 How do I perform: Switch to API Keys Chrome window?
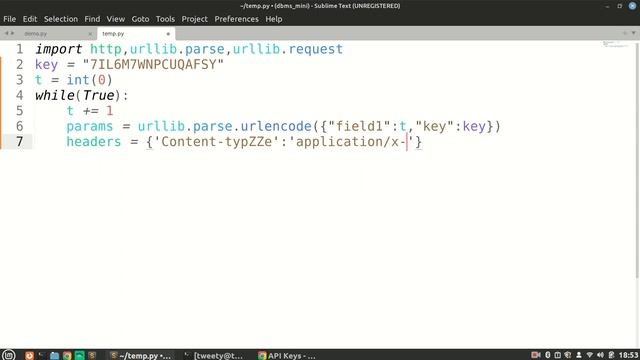click(x=287, y=356)
